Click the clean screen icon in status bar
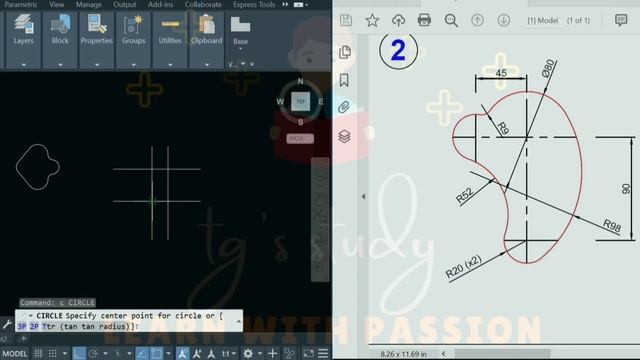Viewport: 640px width, 360px height. coord(309,353)
